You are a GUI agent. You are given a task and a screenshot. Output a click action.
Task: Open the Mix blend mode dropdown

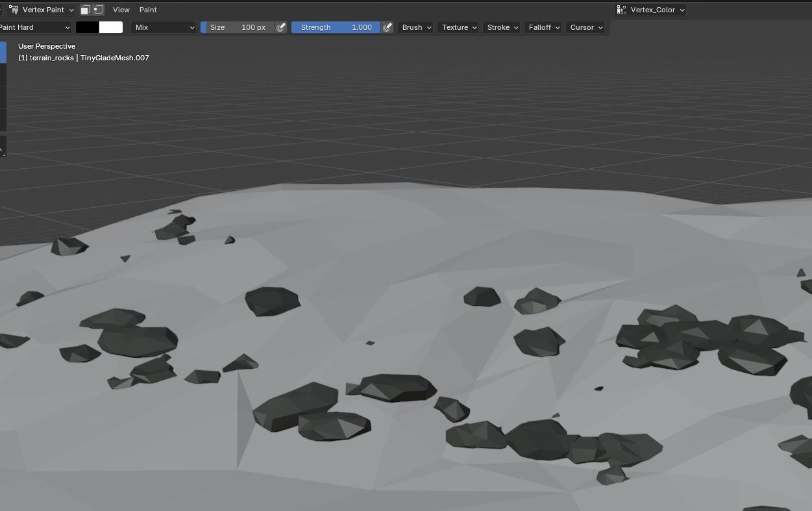164,27
